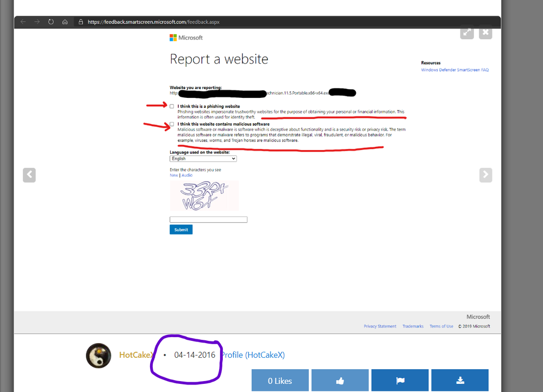This screenshot has width=543, height=392.
Task: Click the browser back arrow
Action: [x=22, y=22]
